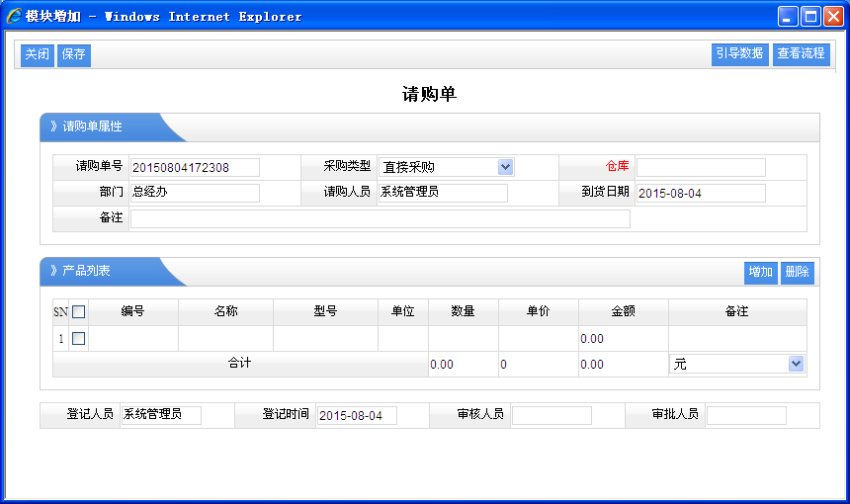Image resolution: width=850 pixels, height=504 pixels.
Task: Expand the 采购类型 dropdown
Action: 505,167
